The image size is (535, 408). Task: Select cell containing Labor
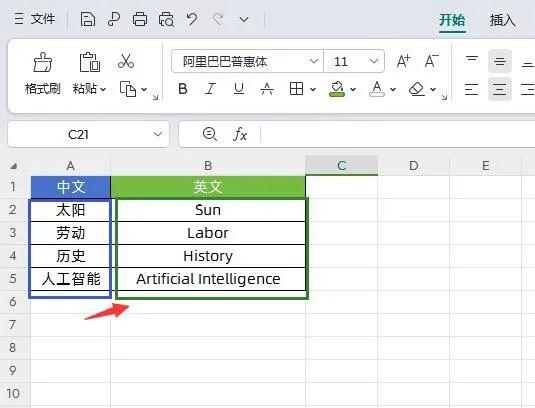[208, 233]
